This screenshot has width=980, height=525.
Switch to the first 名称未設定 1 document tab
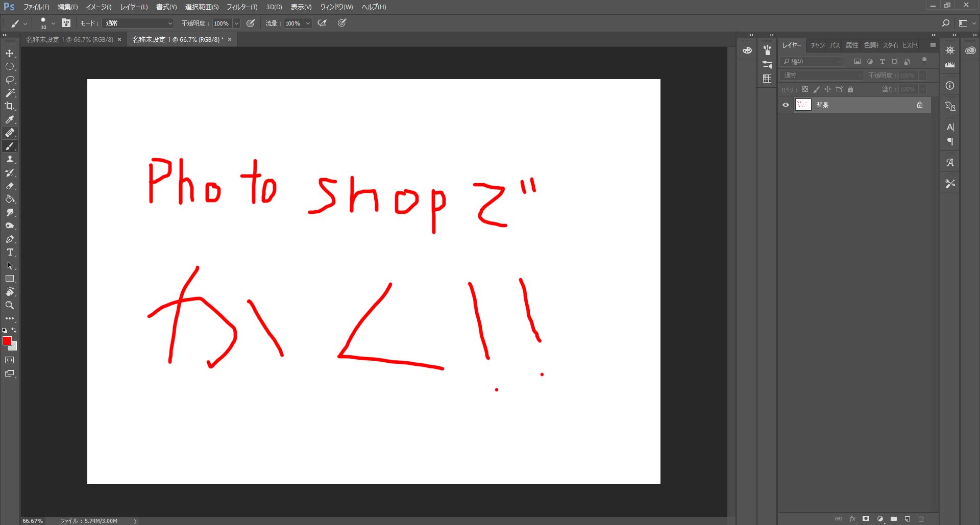(70, 39)
